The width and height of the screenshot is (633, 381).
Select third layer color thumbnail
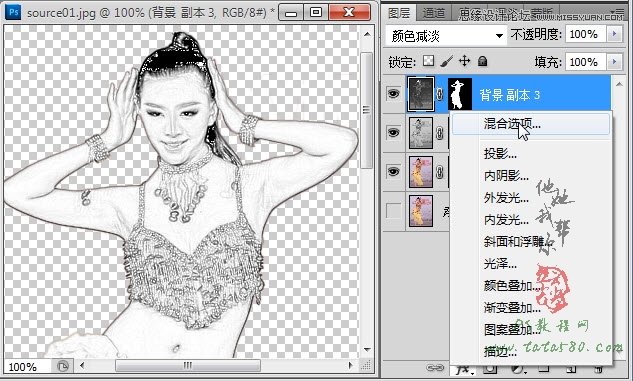pyautogui.click(x=421, y=172)
